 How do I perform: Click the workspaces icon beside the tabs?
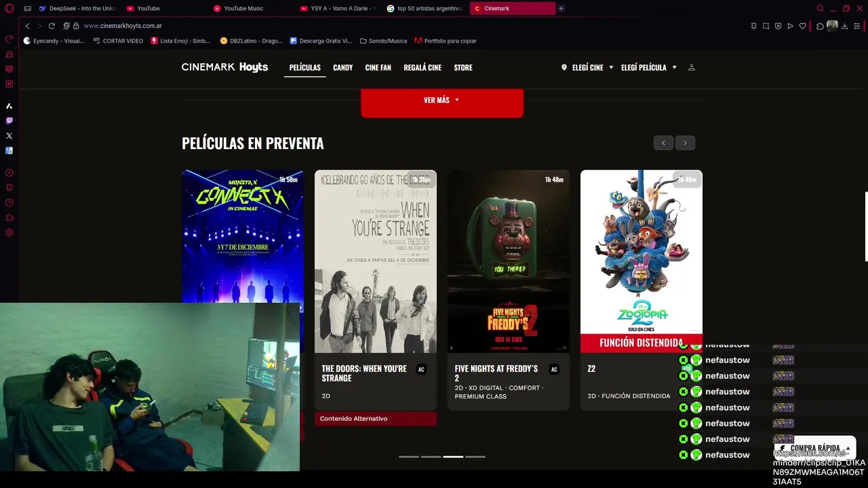click(27, 8)
